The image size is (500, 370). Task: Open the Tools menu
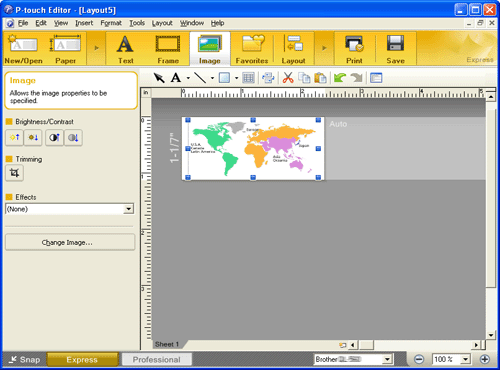click(137, 23)
